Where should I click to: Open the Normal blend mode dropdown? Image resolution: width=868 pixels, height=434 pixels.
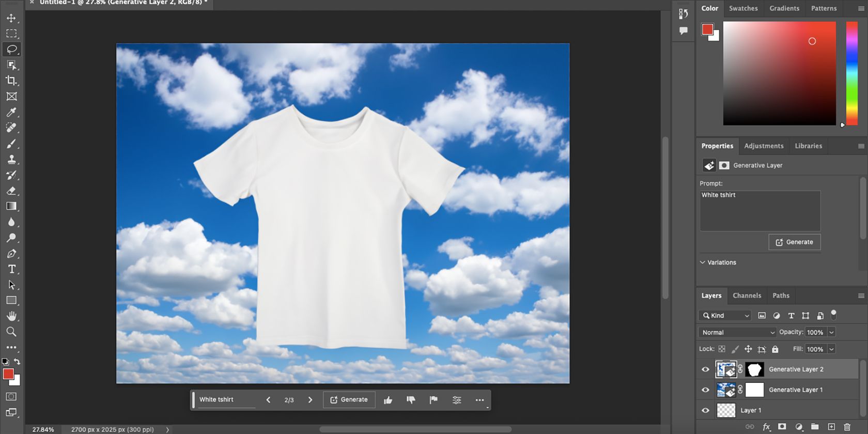[737, 333]
